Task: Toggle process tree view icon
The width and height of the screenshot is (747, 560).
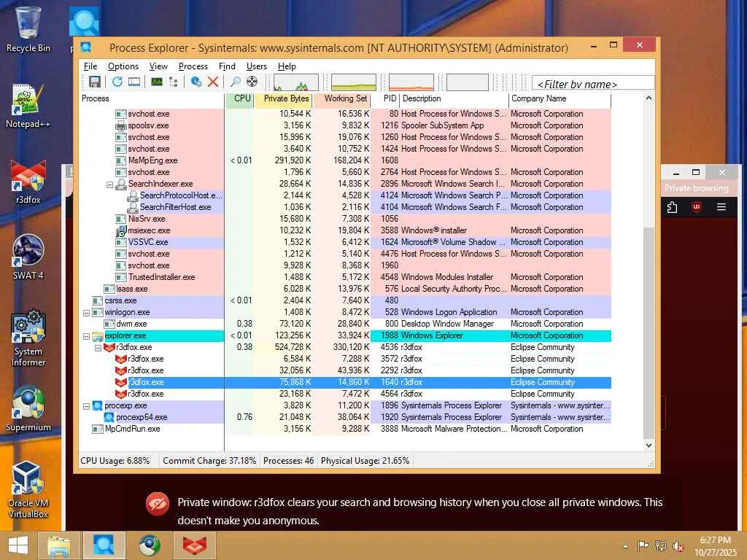Action: click(174, 82)
